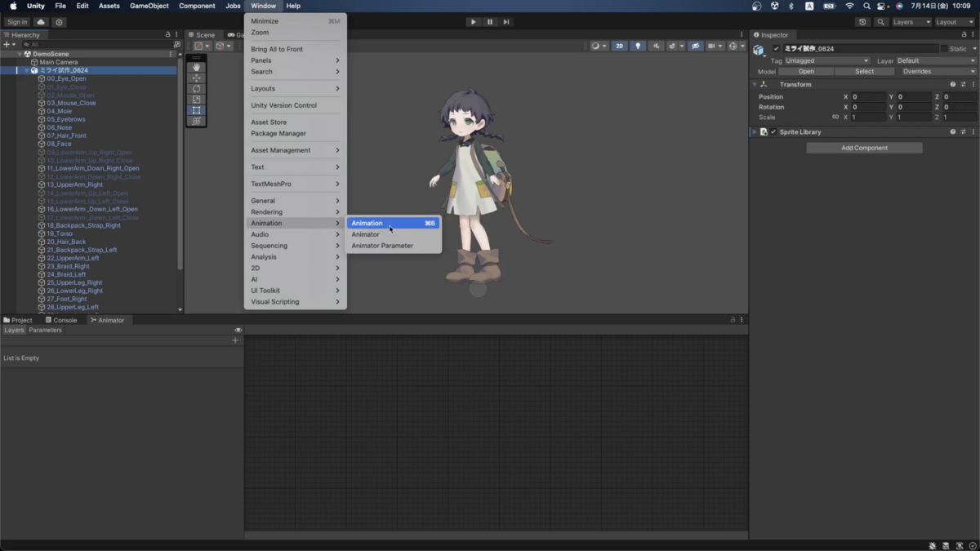Open the settings gear next to cloud
The height and width of the screenshot is (551, 980).
pyautogui.click(x=59, y=22)
